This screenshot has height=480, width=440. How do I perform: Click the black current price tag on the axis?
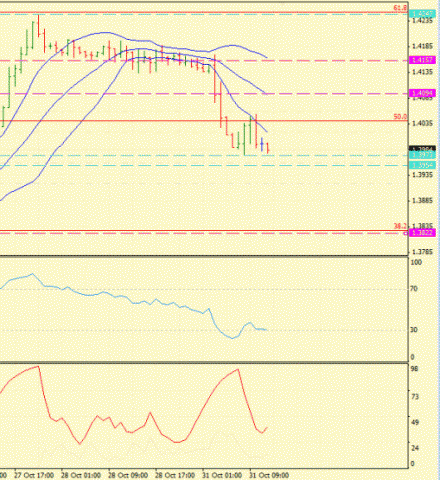coord(423,149)
